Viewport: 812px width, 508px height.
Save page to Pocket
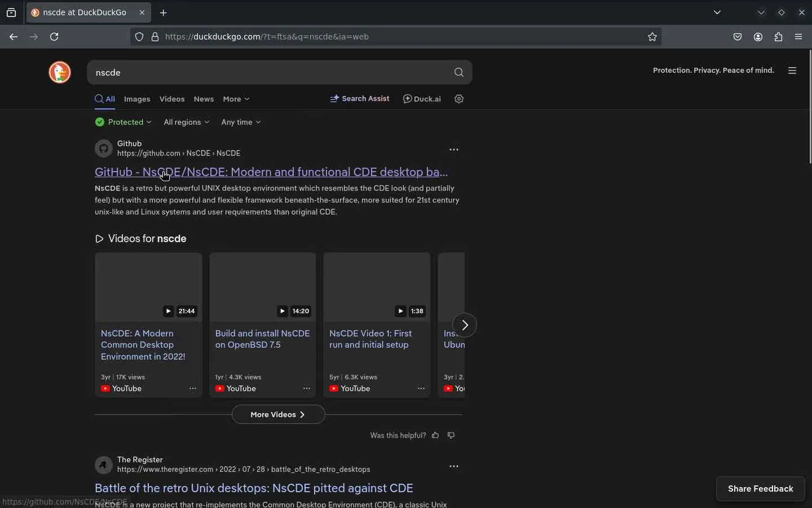pyautogui.click(x=738, y=37)
